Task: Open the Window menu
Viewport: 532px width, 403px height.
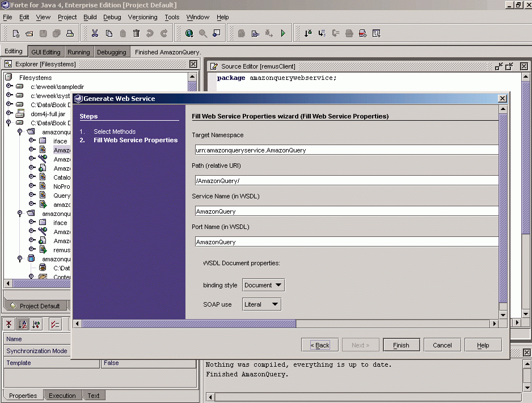Action: 198,17
